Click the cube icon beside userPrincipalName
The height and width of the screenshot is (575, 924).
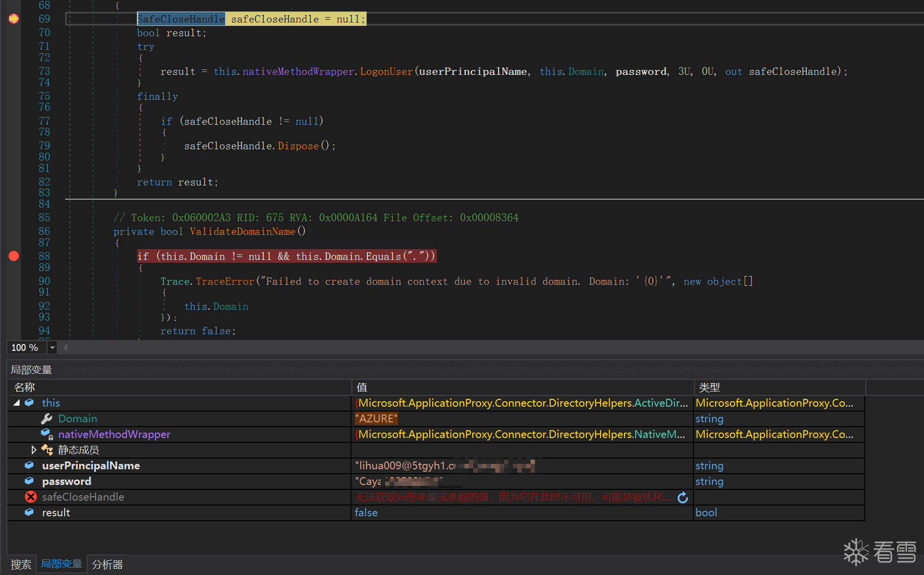pos(29,465)
